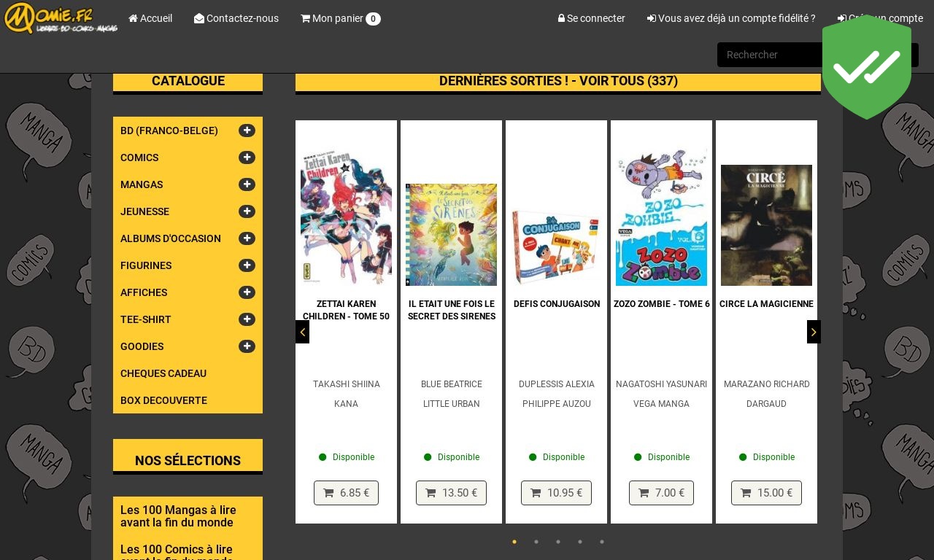The width and height of the screenshot is (934, 560).
Task: Expand the Comics category
Action: point(247,157)
